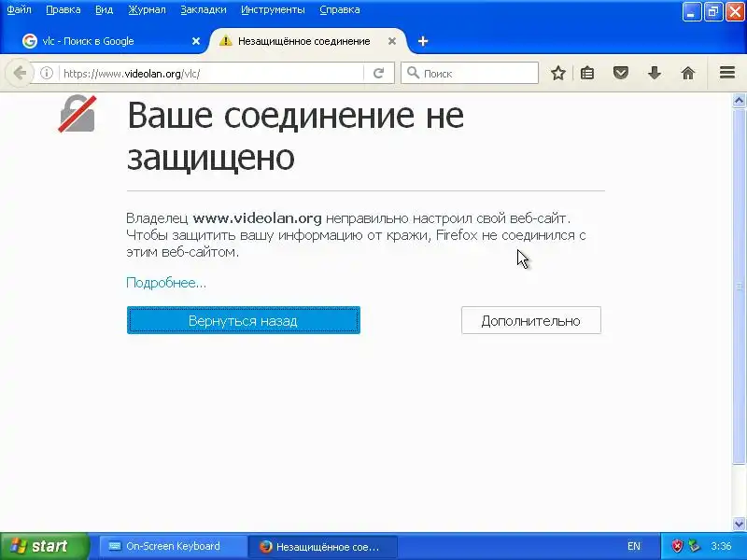Screen dimensions: 747x560
Task: Click the 'Дополнительно' button
Action: pyautogui.click(x=531, y=320)
